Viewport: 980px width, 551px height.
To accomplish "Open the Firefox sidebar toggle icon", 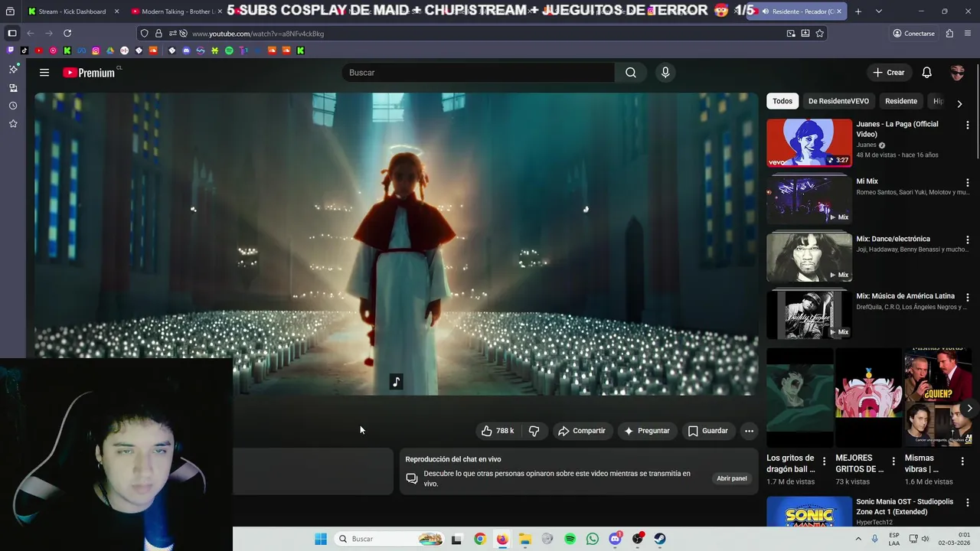I will point(12,34).
